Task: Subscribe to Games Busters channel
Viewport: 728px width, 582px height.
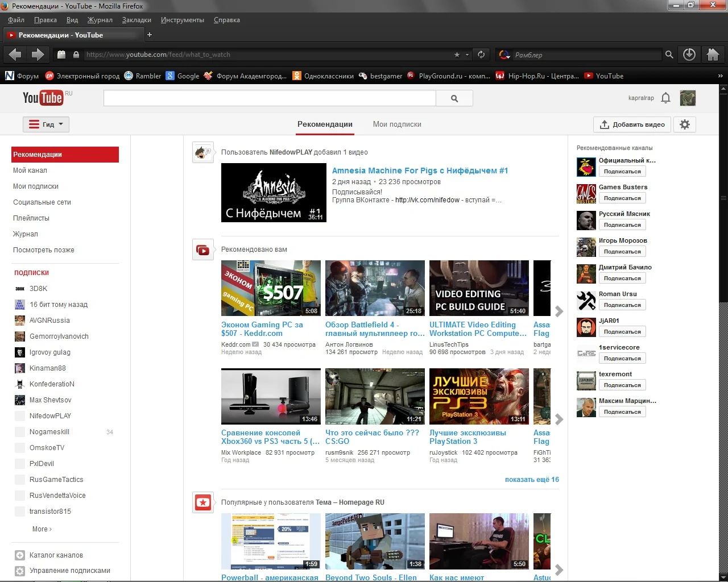Action: pos(622,198)
